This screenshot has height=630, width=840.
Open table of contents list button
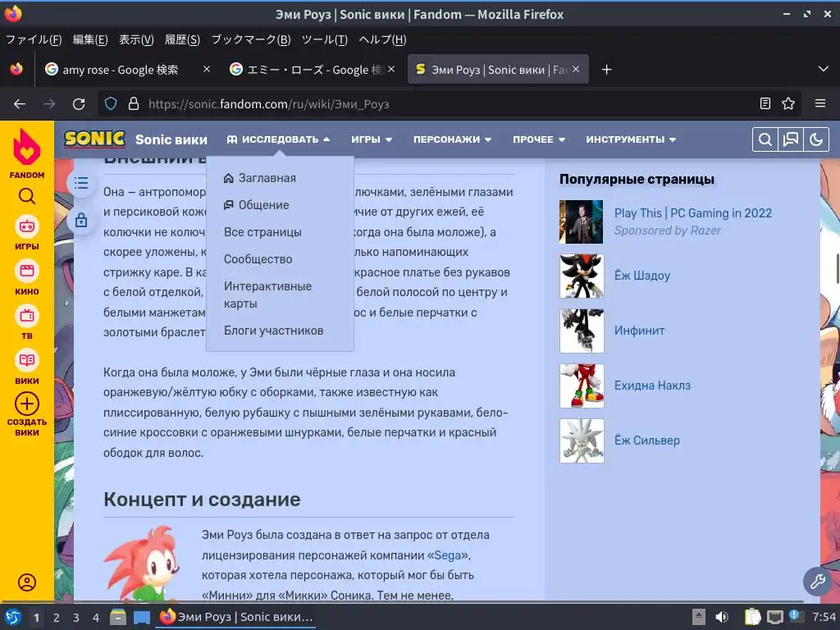[x=81, y=183]
